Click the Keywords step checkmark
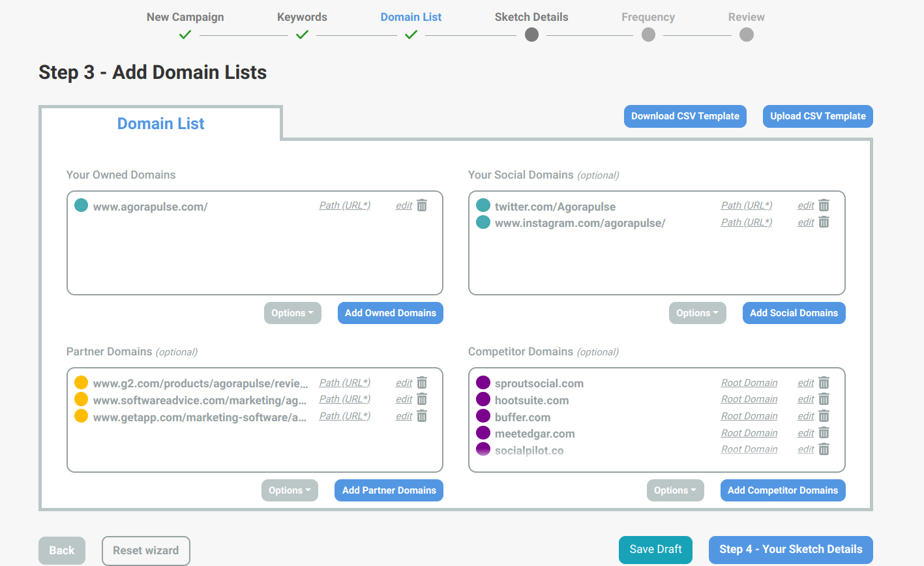Screen dimensions: 924x566 (302, 35)
